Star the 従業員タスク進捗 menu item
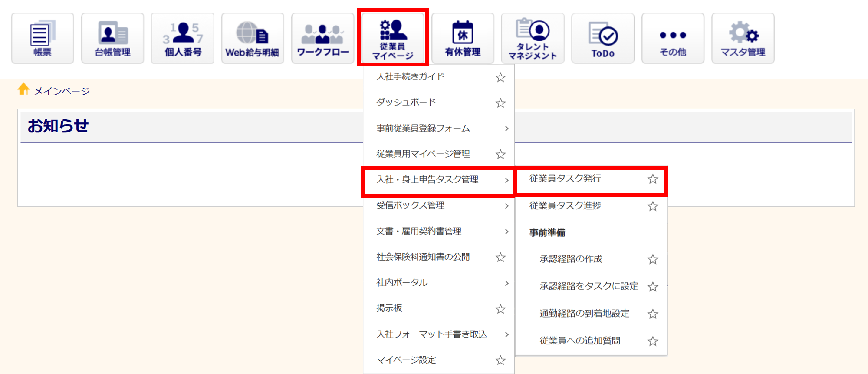The image size is (868, 374). tap(653, 206)
